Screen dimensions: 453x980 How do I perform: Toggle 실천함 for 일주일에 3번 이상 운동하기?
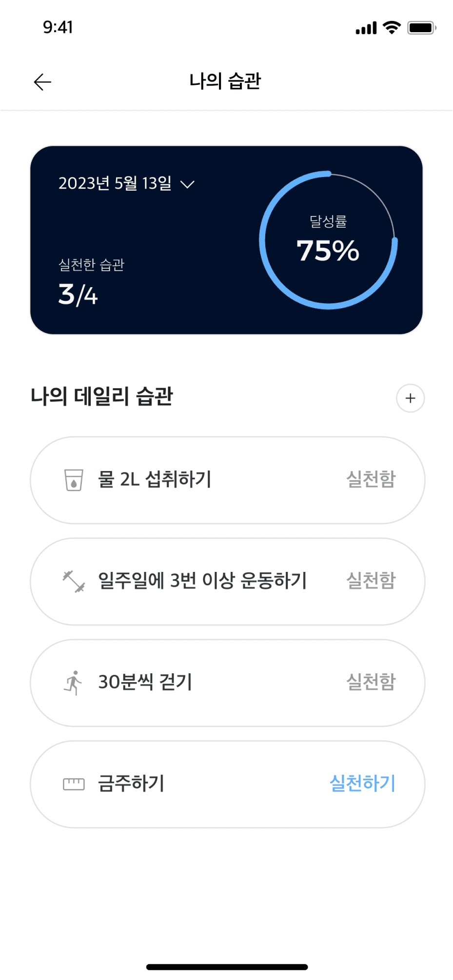371,581
